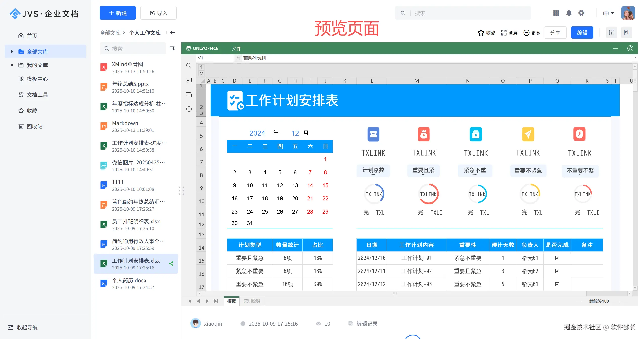Open the language dropdown 中
644x339 pixels.
click(608, 13)
